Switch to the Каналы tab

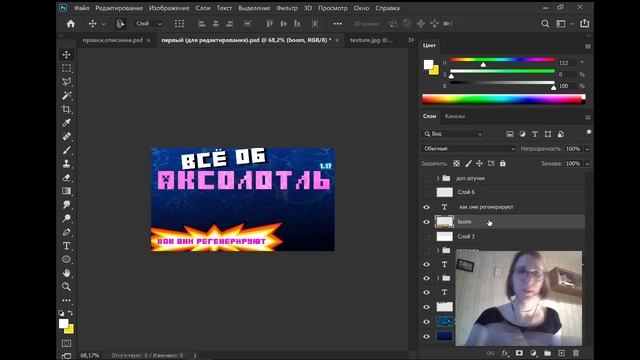click(x=455, y=116)
